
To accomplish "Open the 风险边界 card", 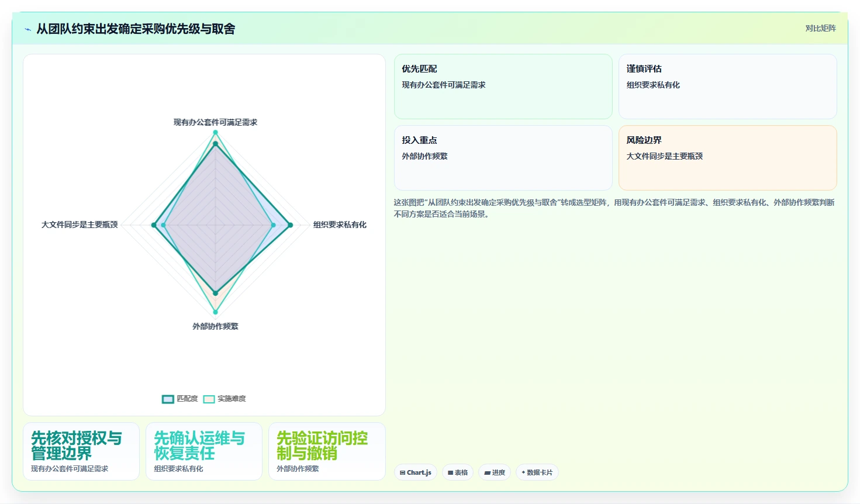I will coord(728,158).
